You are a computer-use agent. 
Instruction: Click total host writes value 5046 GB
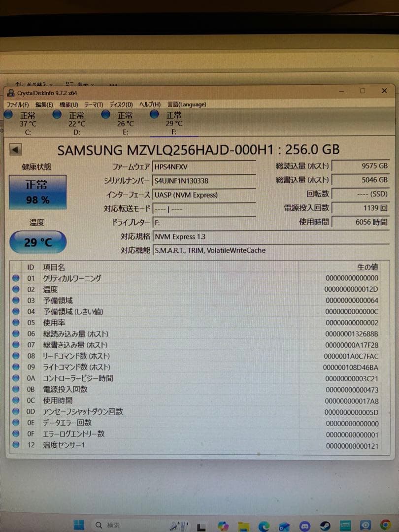pyautogui.click(x=360, y=180)
